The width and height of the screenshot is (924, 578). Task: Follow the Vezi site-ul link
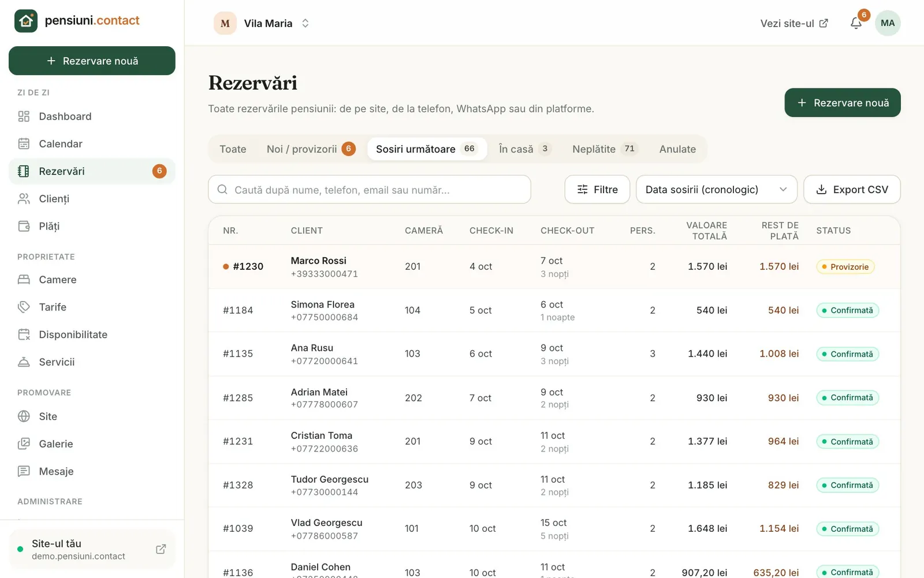pyautogui.click(x=794, y=23)
